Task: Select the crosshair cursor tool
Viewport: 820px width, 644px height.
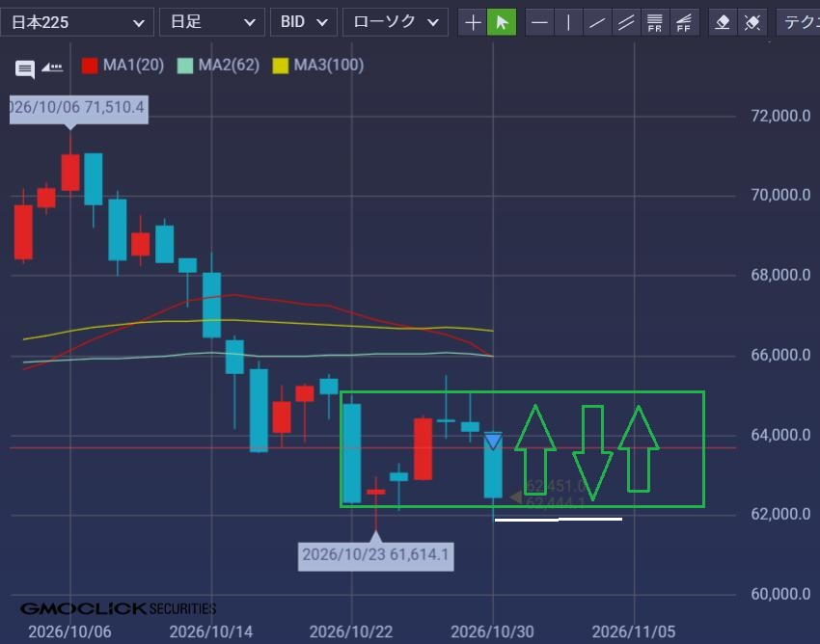Action: click(x=473, y=22)
